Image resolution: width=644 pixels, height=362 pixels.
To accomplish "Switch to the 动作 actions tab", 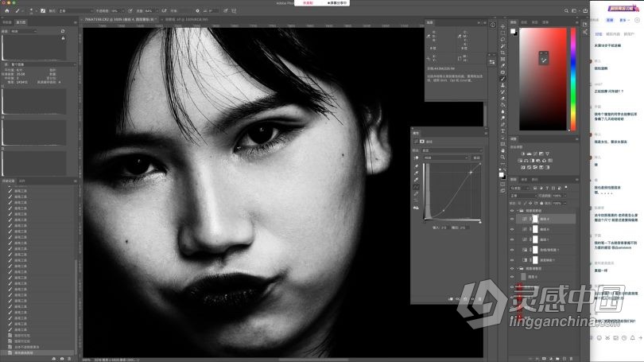I will [22, 181].
